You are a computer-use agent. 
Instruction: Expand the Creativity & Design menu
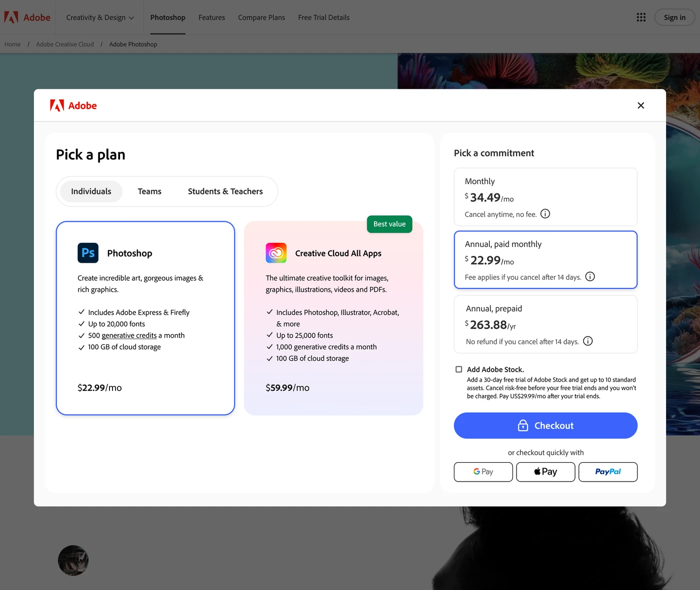point(100,17)
